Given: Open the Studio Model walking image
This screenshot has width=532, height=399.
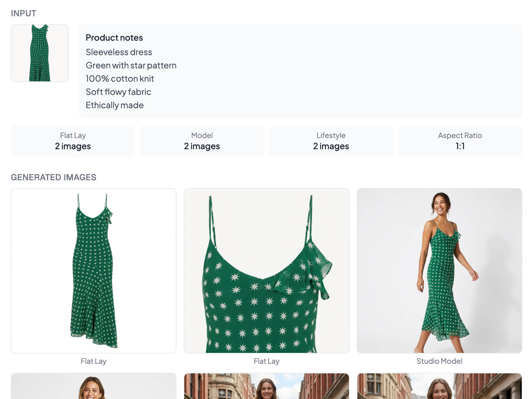Looking at the screenshot, I should tap(439, 271).
